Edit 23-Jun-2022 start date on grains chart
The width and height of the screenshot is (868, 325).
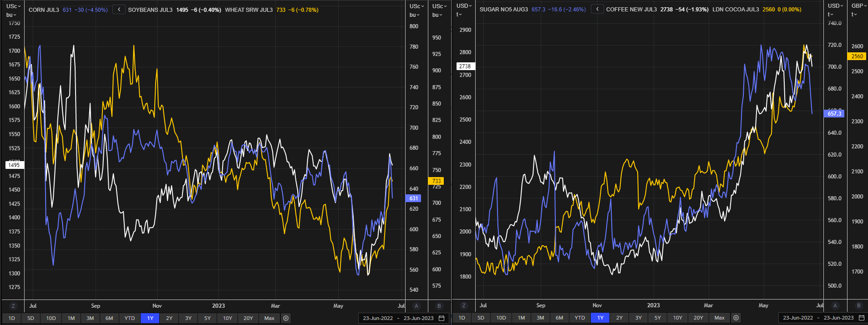378,318
